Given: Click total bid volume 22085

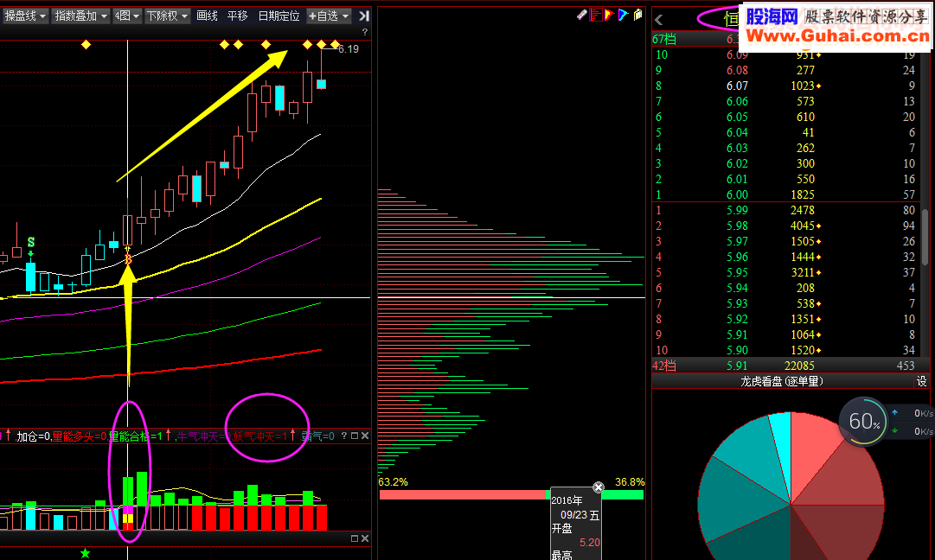Looking at the screenshot, I should (799, 366).
